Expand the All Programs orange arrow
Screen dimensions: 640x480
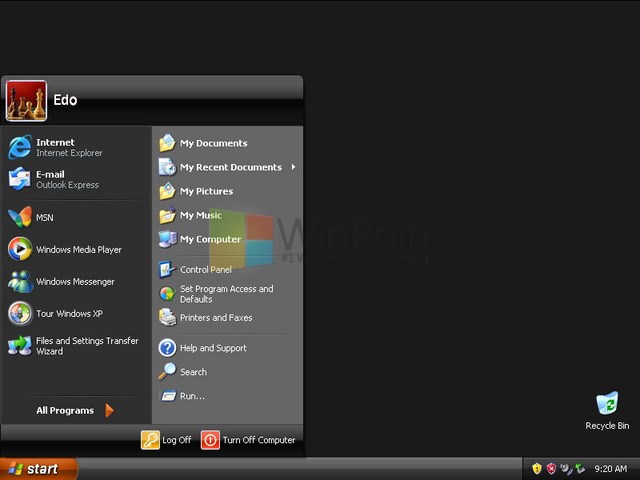pyautogui.click(x=109, y=410)
